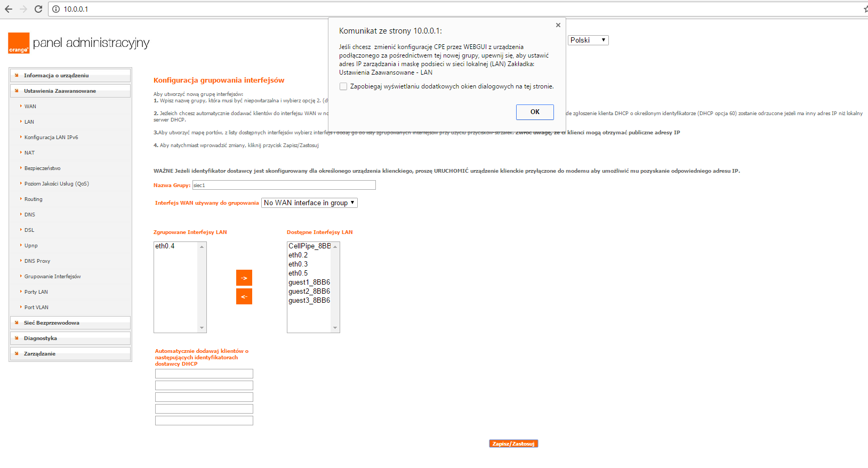The image size is (868, 468).
Task: Click available interfaces list scrollbar down arrow
Action: [x=335, y=328]
